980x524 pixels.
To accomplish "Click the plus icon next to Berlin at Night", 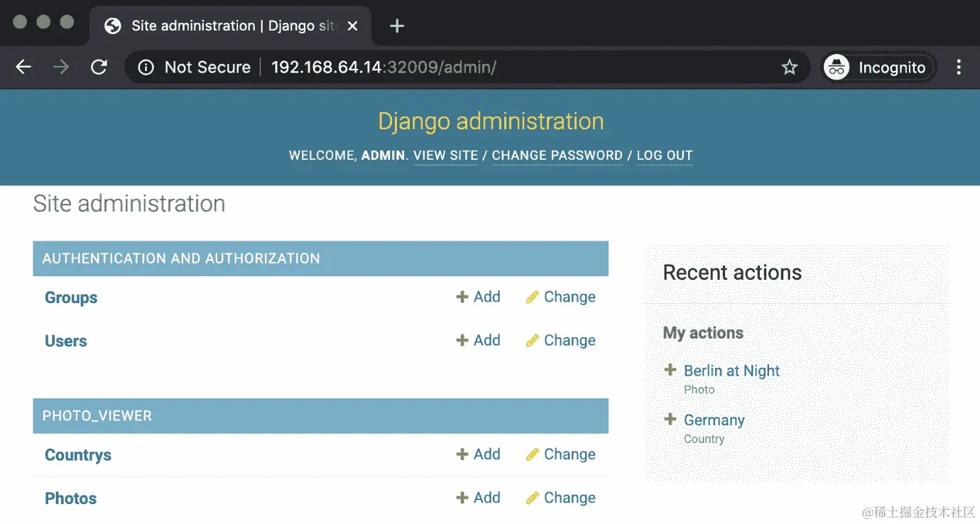I will [670, 370].
